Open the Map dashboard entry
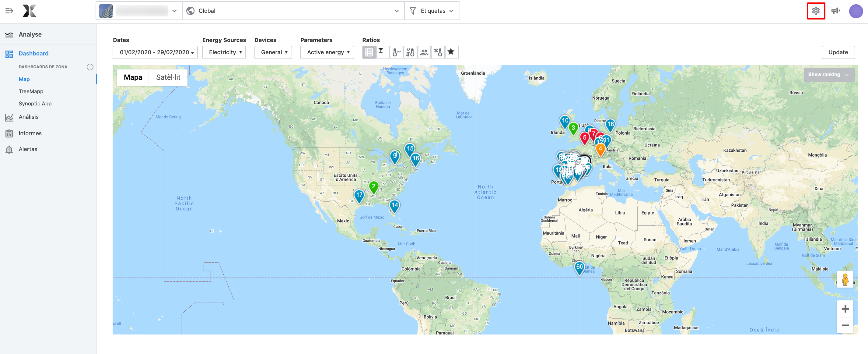This screenshot has height=354, width=868. pyautogui.click(x=24, y=79)
